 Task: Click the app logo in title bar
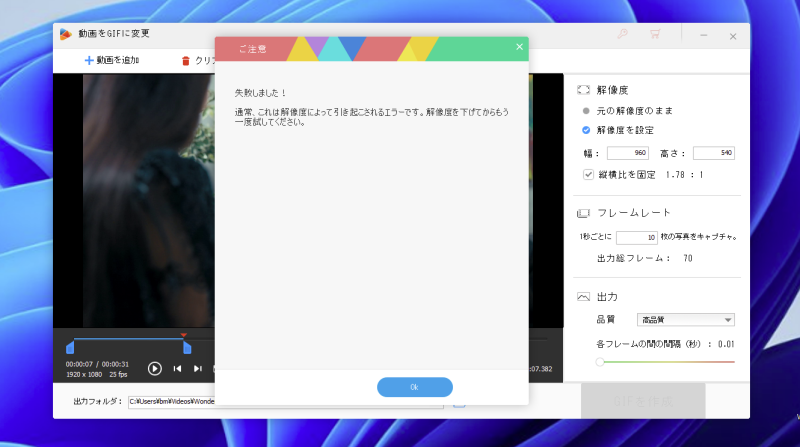pyautogui.click(x=66, y=34)
